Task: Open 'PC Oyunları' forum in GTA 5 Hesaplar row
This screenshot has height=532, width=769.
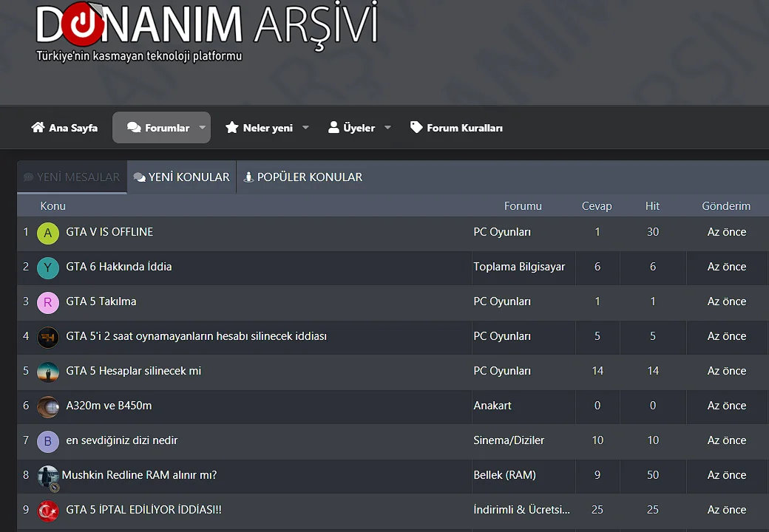Action: pos(502,371)
